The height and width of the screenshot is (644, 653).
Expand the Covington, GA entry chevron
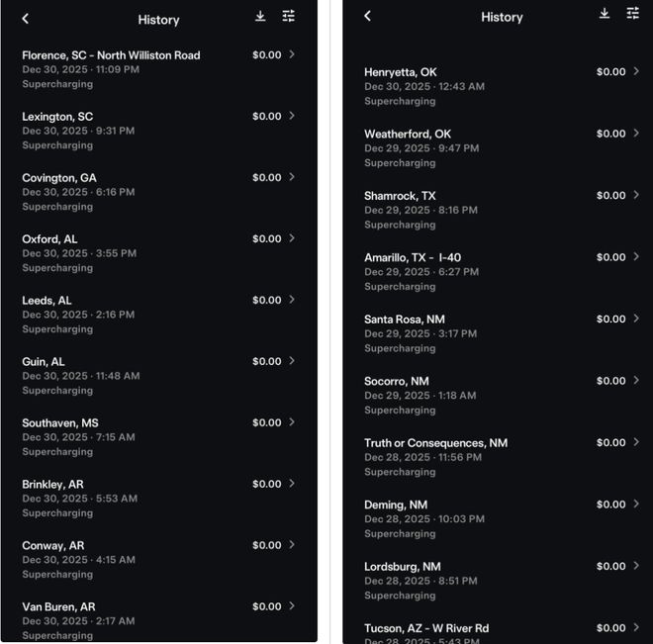coord(292,177)
